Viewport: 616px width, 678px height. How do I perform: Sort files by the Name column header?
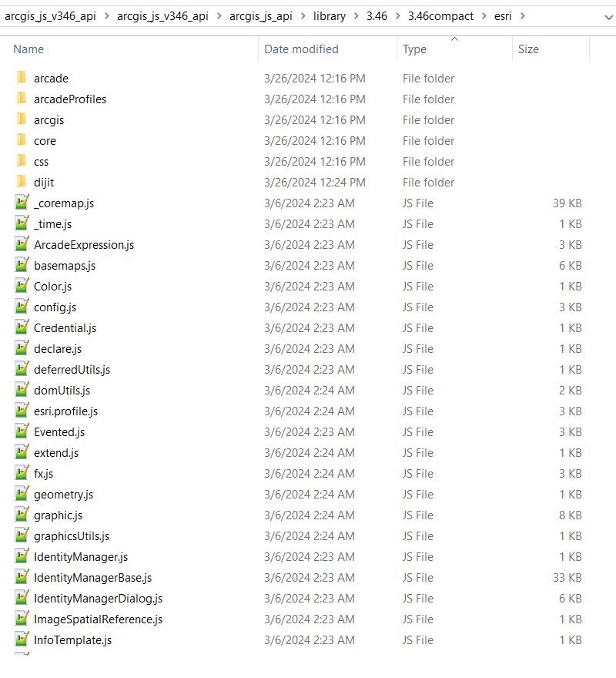(x=28, y=49)
